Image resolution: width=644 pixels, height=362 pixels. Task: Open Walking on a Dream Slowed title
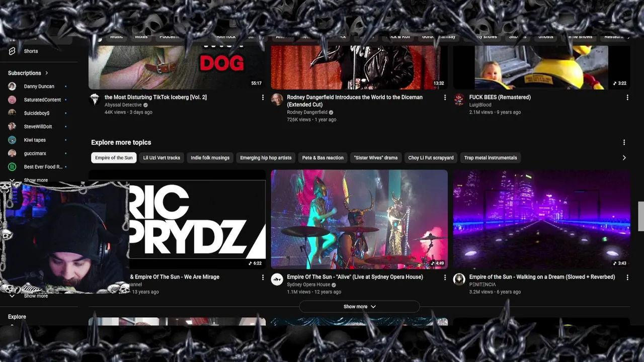tap(542, 277)
